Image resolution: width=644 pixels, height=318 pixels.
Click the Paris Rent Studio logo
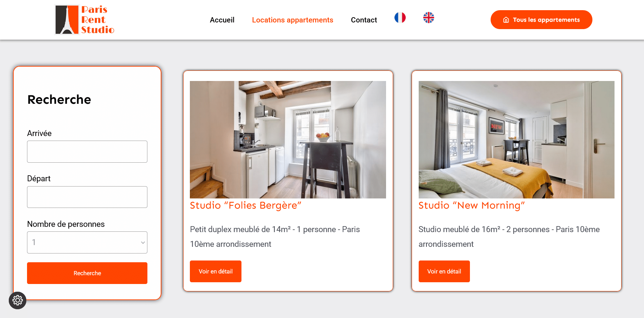point(85,20)
